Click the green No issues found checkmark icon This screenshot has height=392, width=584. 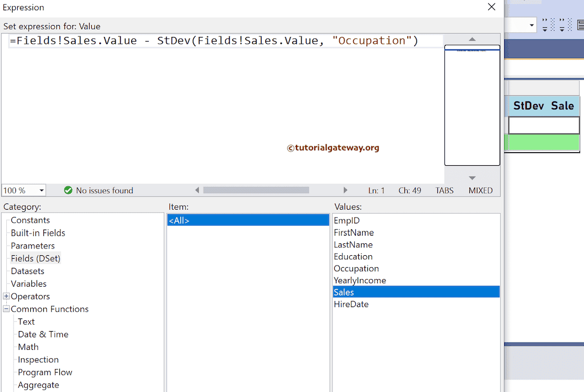tap(68, 190)
